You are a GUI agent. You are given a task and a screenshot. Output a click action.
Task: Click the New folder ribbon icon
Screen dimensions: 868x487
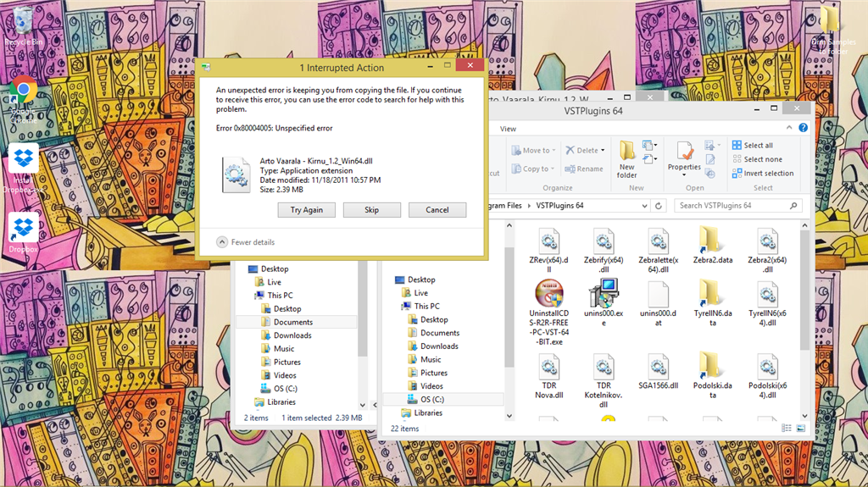[626, 159]
